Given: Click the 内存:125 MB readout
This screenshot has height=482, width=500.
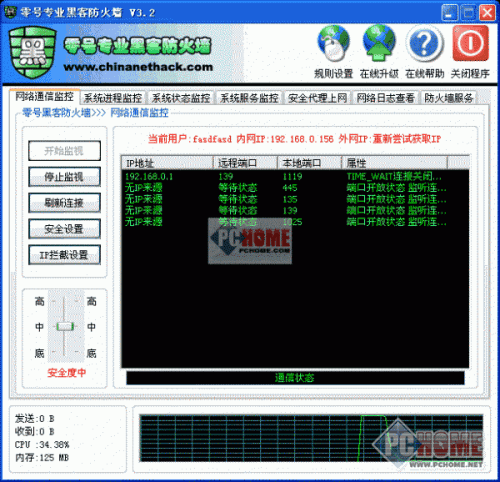Looking at the screenshot, I should tap(42, 457).
